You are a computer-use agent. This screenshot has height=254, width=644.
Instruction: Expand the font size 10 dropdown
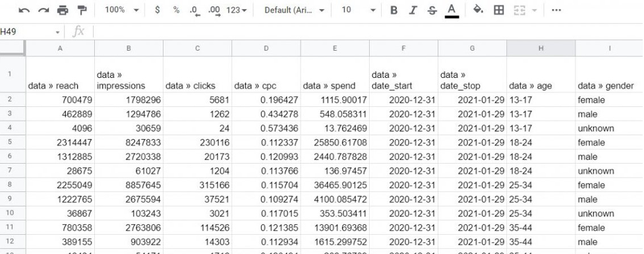[359, 10]
